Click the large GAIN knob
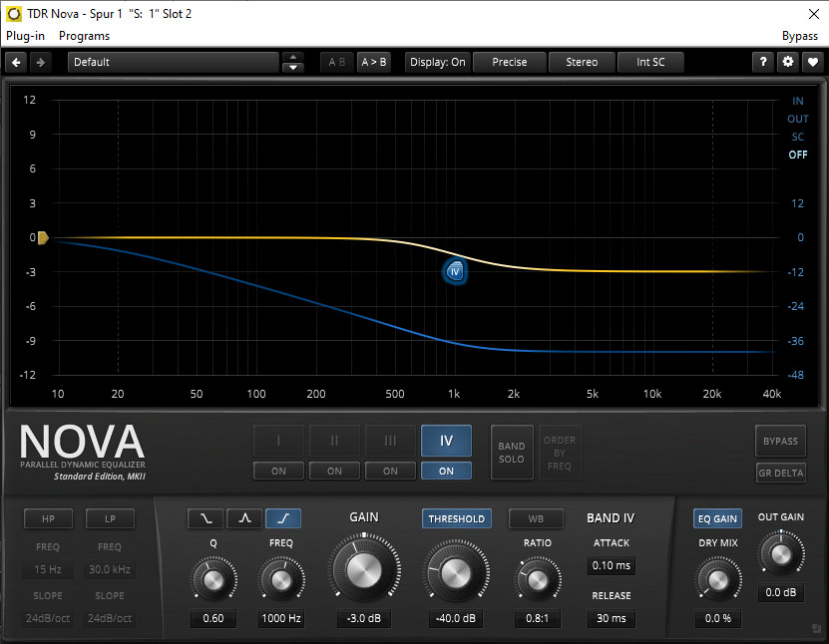This screenshot has height=644, width=829. click(364, 569)
